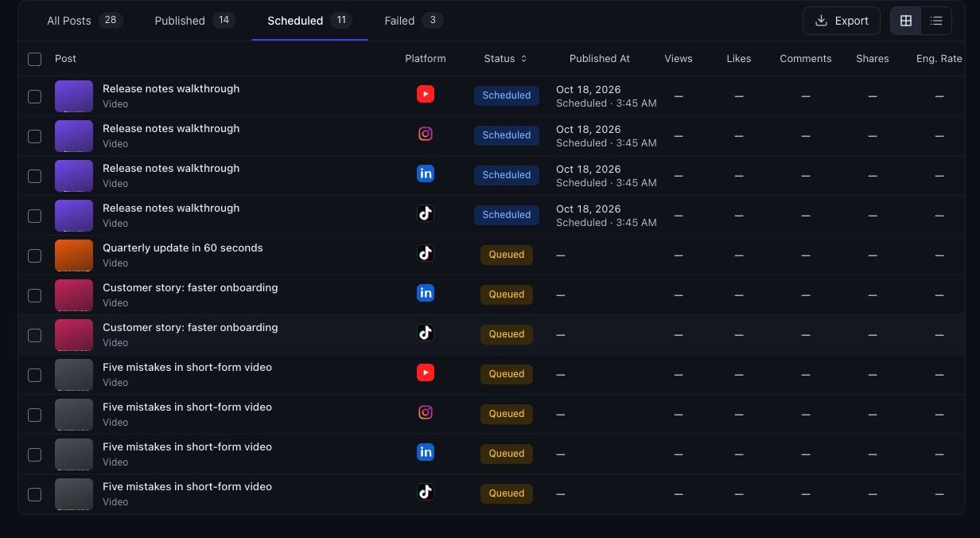
Task: Click LinkedIn icon for Release notes walkthrough
Action: click(426, 173)
